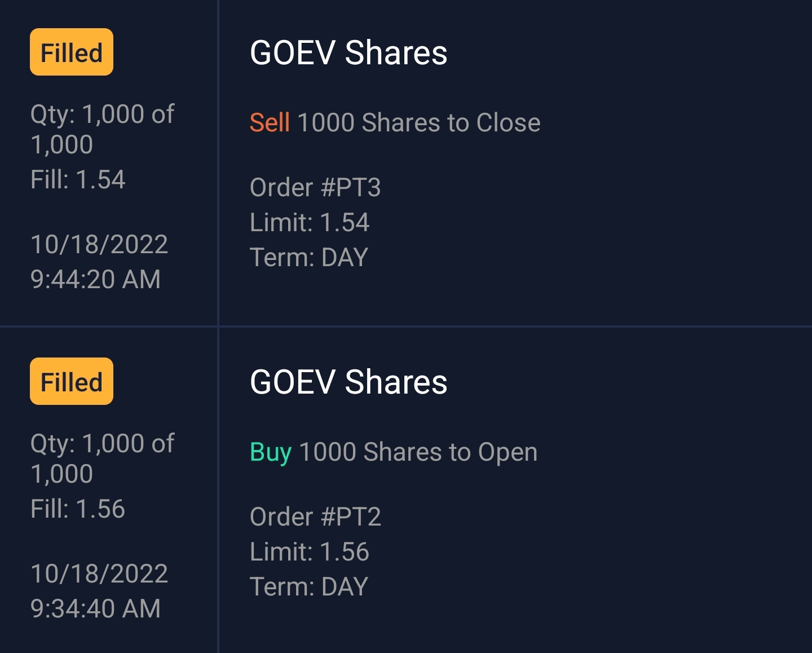Select the date above 9:34:40 AM
Image resolution: width=812 pixels, height=653 pixels.
coord(99,573)
